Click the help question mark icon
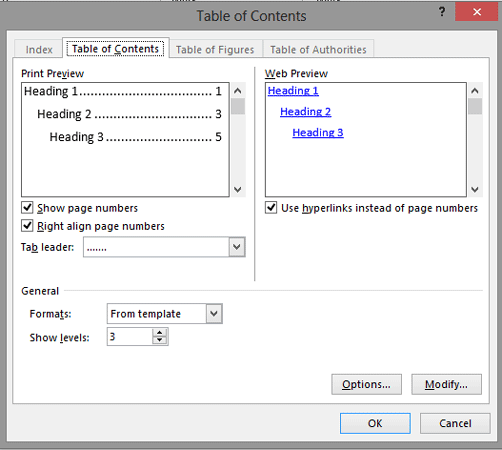 [x=442, y=12]
